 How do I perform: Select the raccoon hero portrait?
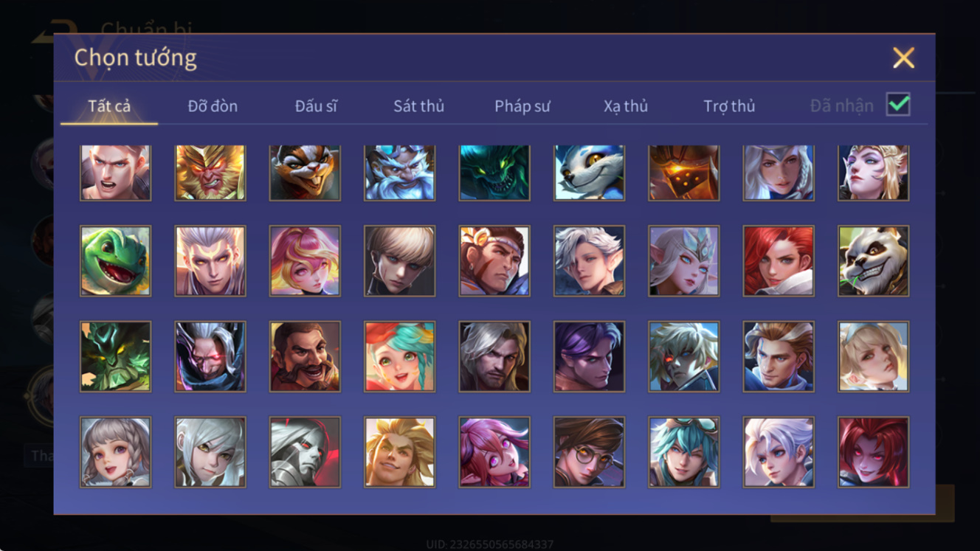(305, 173)
